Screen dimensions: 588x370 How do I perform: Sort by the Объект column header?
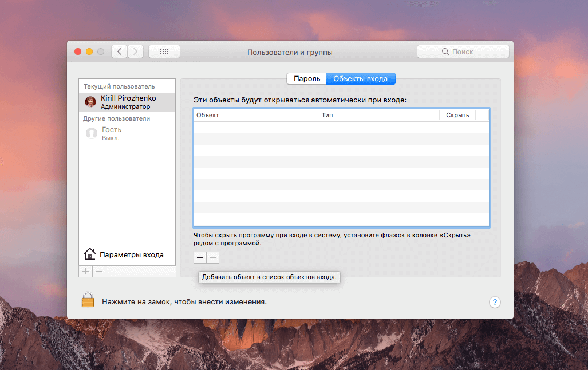(256, 115)
